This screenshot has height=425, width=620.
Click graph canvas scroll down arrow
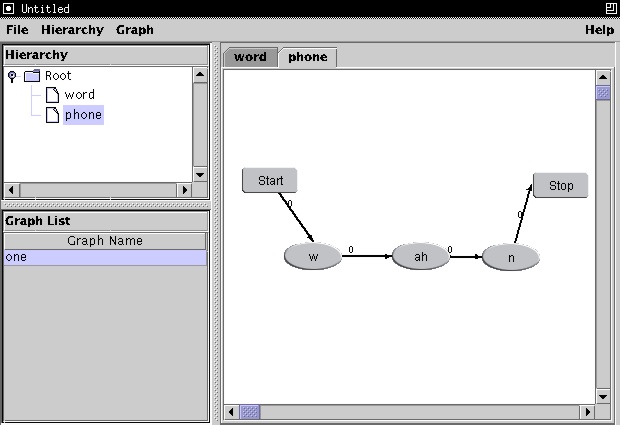(603, 397)
